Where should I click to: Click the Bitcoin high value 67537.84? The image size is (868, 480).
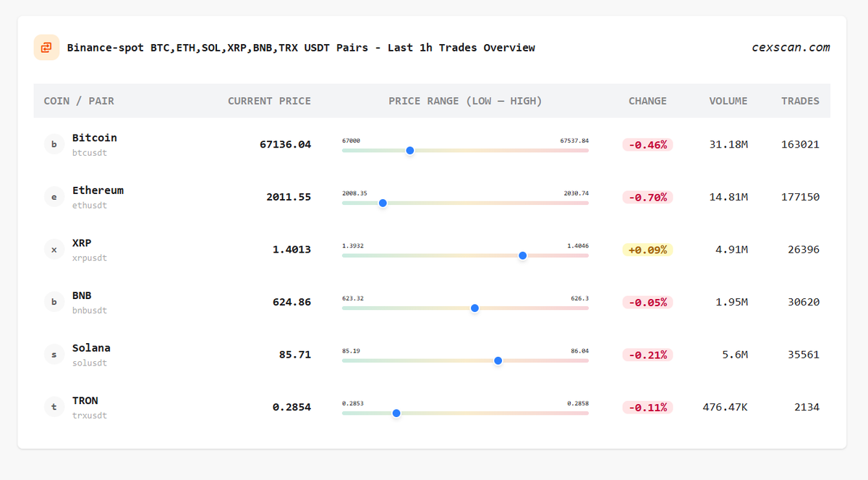click(574, 140)
